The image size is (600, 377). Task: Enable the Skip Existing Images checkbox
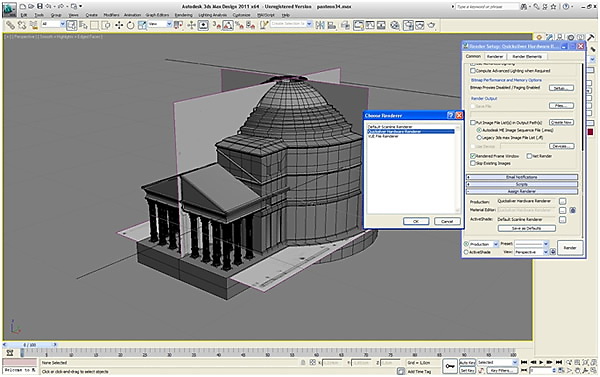473,163
